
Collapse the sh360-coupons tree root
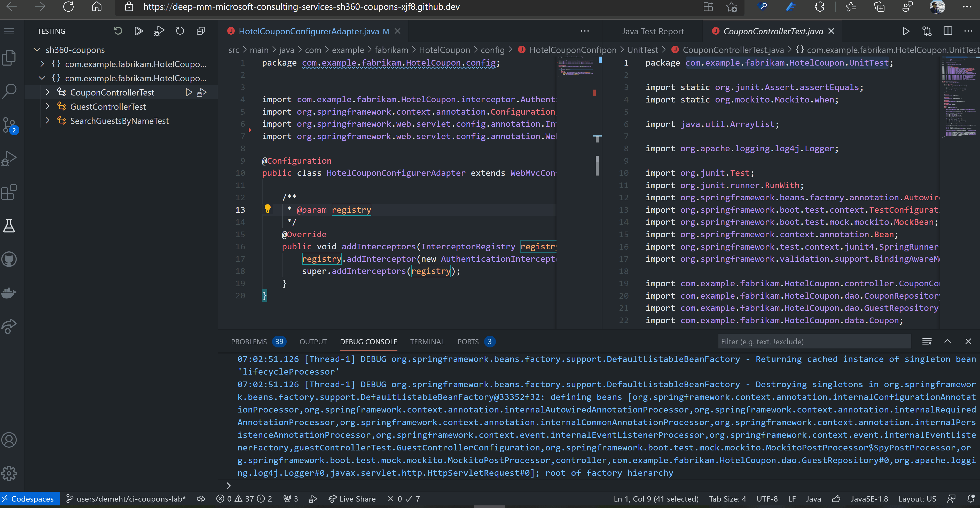click(x=37, y=50)
